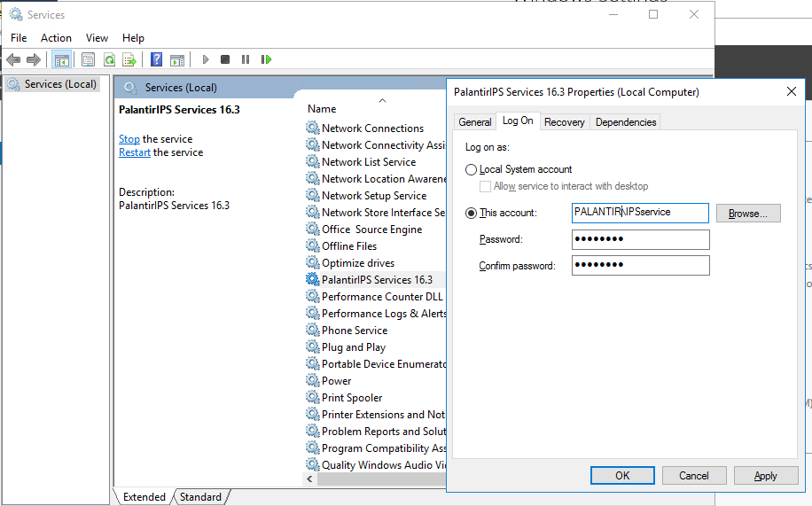Click the Restart Service toolbar icon
The image size is (812, 506).
[266, 59]
